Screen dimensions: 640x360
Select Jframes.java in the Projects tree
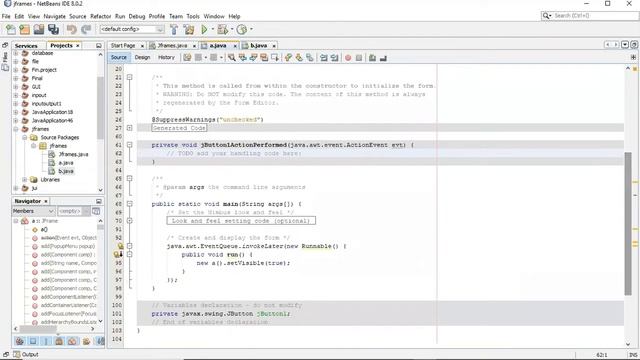[x=73, y=154]
